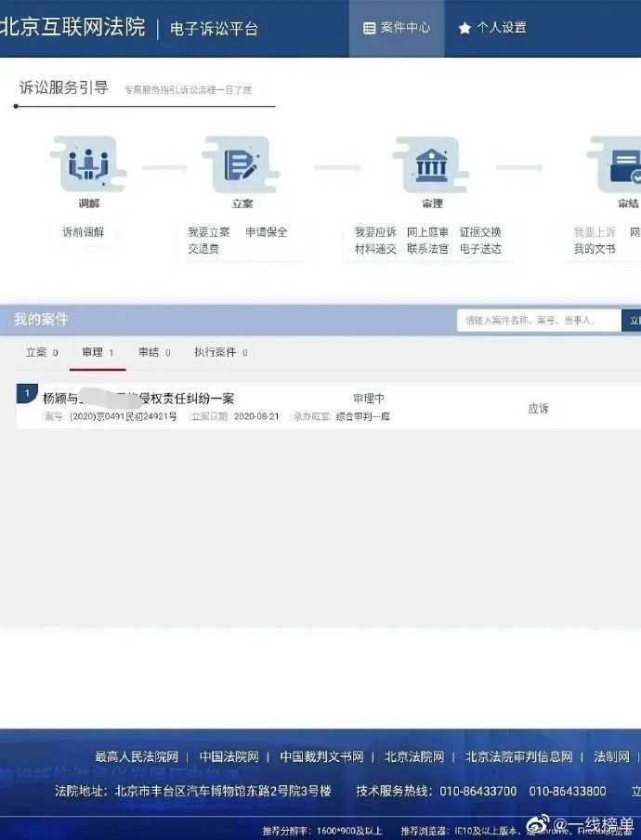641x840 pixels.
Task: Click the 立案 document-and-pen icon
Action: click(x=241, y=165)
